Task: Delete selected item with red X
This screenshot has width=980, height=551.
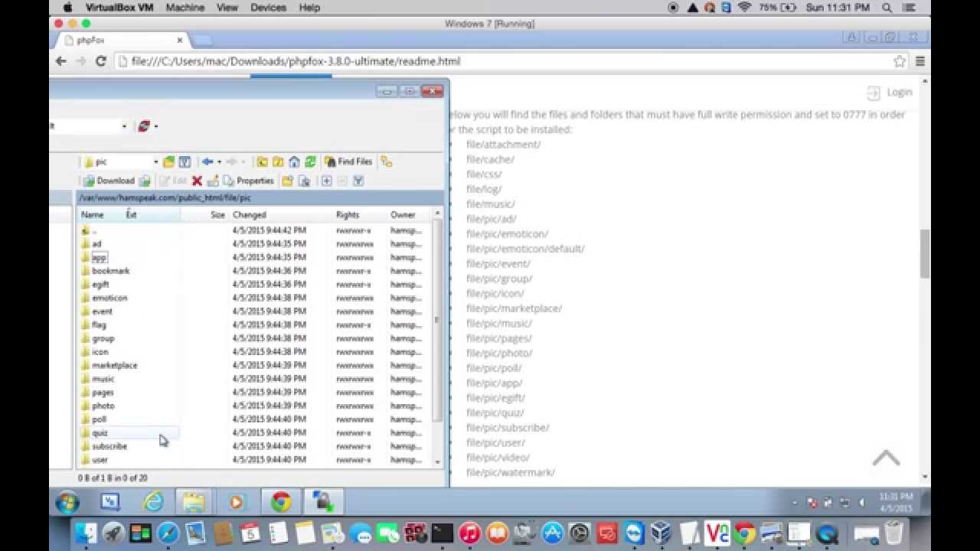Action: point(197,181)
